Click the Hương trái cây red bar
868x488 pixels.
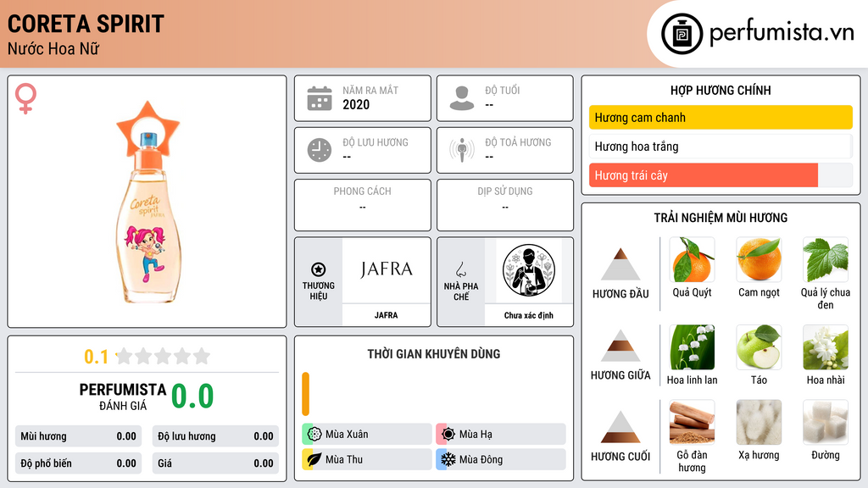click(x=704, y=175)
